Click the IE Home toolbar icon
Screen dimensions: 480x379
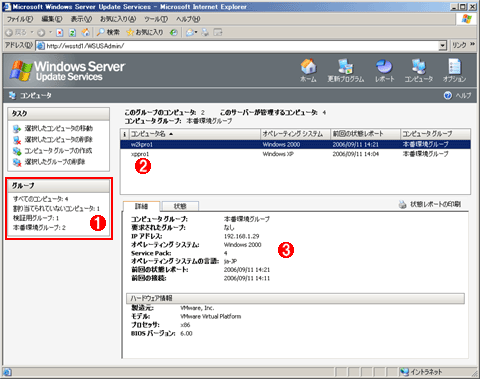click(x=85, y=32)
